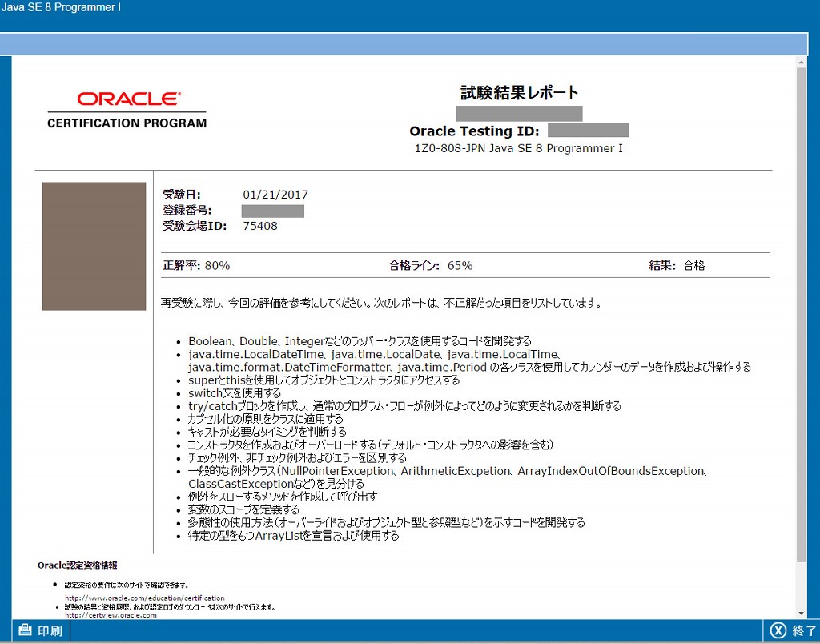820x644 pixels.
Task: Click the switch文を使用する item
Action: click(235, 392)
